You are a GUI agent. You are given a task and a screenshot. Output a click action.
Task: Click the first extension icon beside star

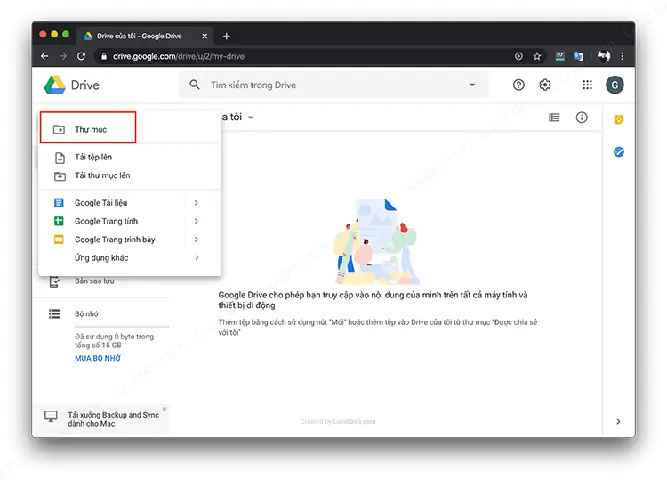560,56
